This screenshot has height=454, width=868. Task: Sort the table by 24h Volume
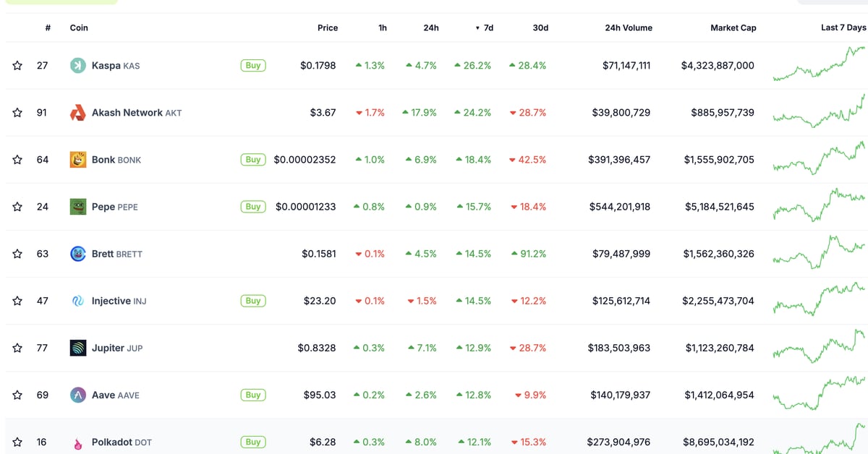point(628,28)
